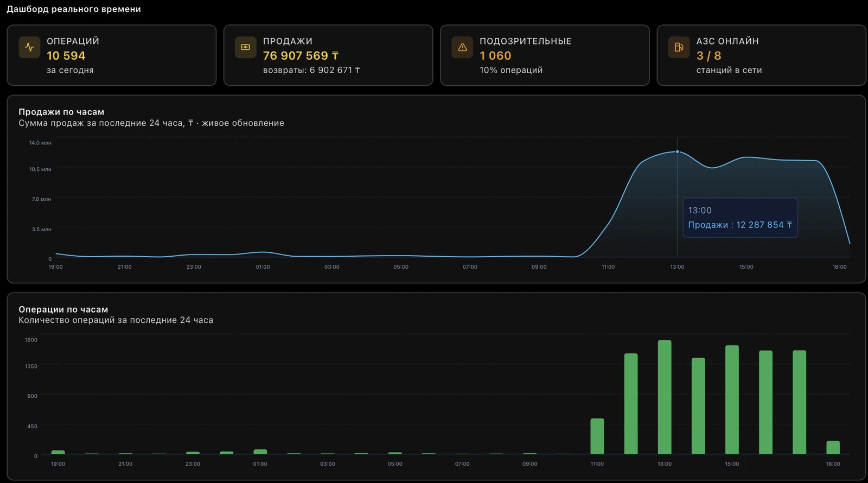The image size is (868, 483).
Task: Click the 07:00 label under the sales chart
Action: pos(470,267)
